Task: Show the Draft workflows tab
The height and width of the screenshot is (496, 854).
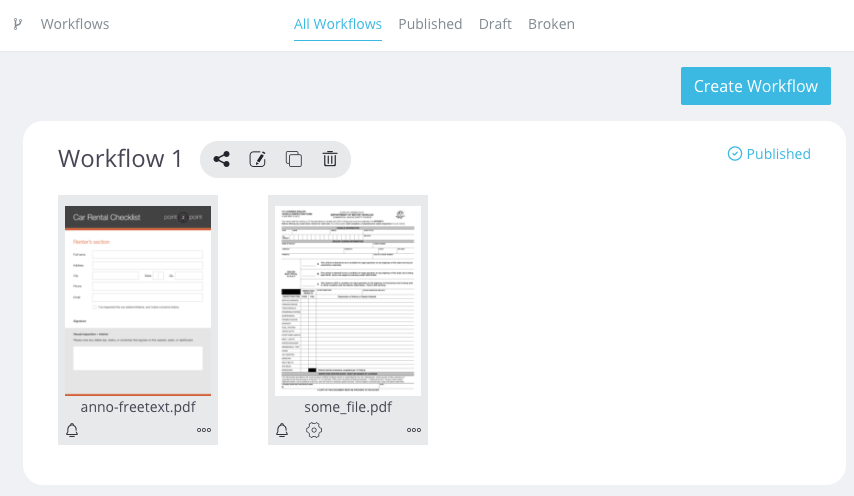Action: [x=495, y=24]
